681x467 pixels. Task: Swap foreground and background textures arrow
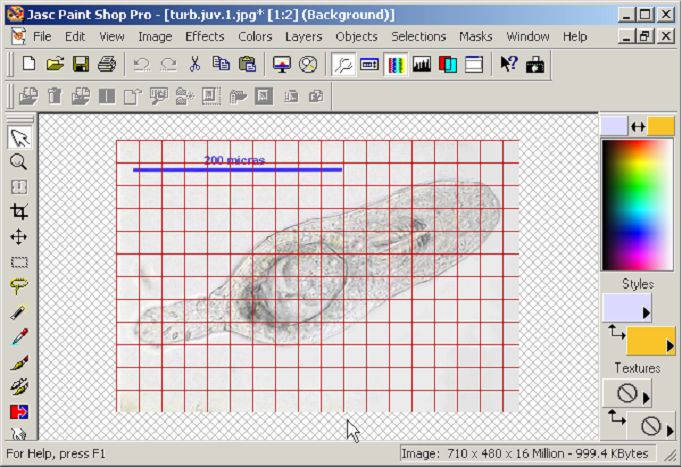[x=615, y=417]
